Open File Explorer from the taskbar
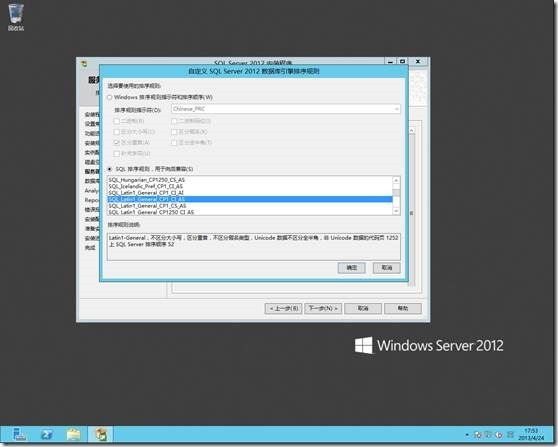The width and height of the screenshot is (558, 447). coord(74,435)
